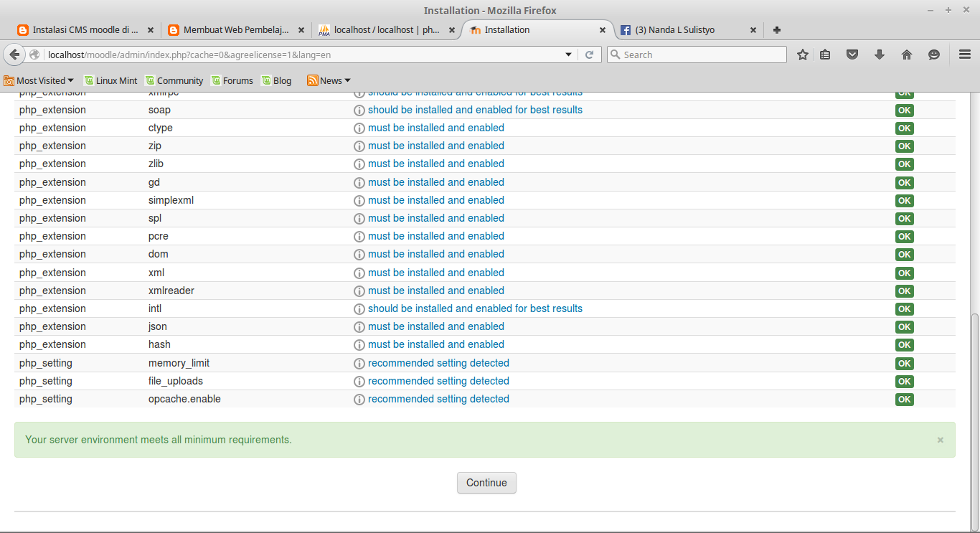Viewport: 980px width, 533px height.
Task: Switch to the Nanda L Sulistyo Facebook tab
Action: click(x=674, y=29)
